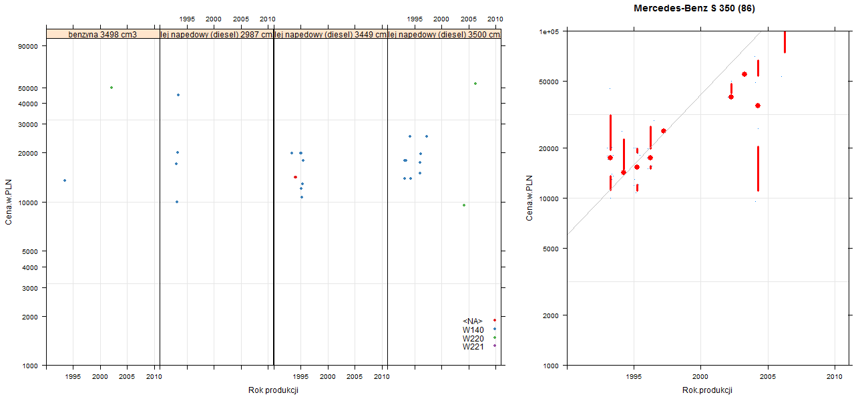Click the "Rok.produkcji" x-axis label of the Mercedes-Benz plot
The width and height of the screenshot is (868, 401).
[708, 390]
